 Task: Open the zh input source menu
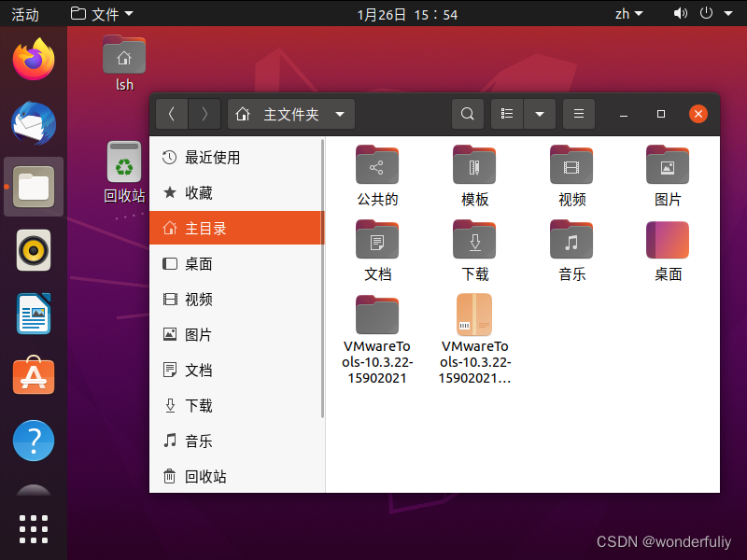pos(628,14)
